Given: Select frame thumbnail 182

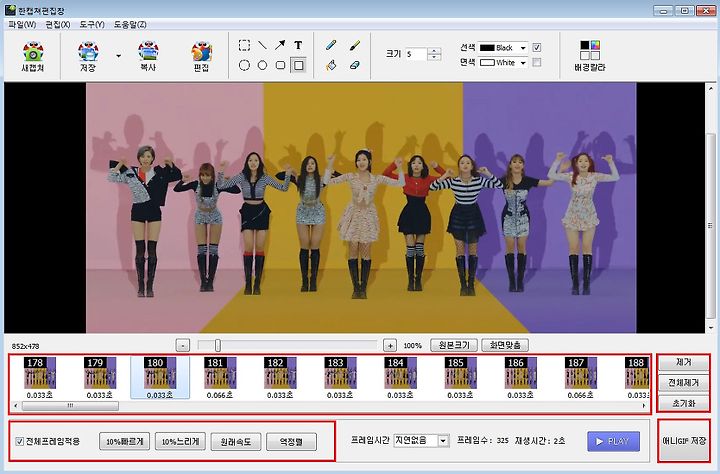Looking at the screenshot, I should click(x=280, y=377).
